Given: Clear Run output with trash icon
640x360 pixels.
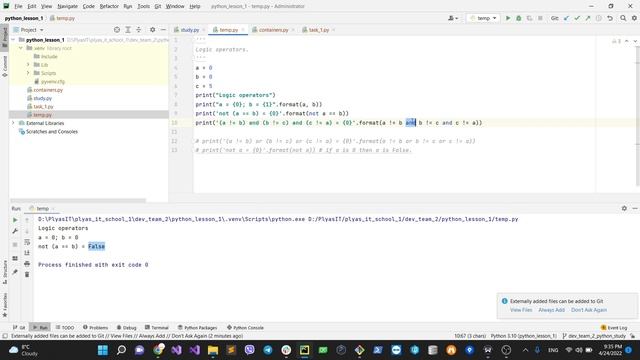Looking at the screenshot, I should click(27, 274).
